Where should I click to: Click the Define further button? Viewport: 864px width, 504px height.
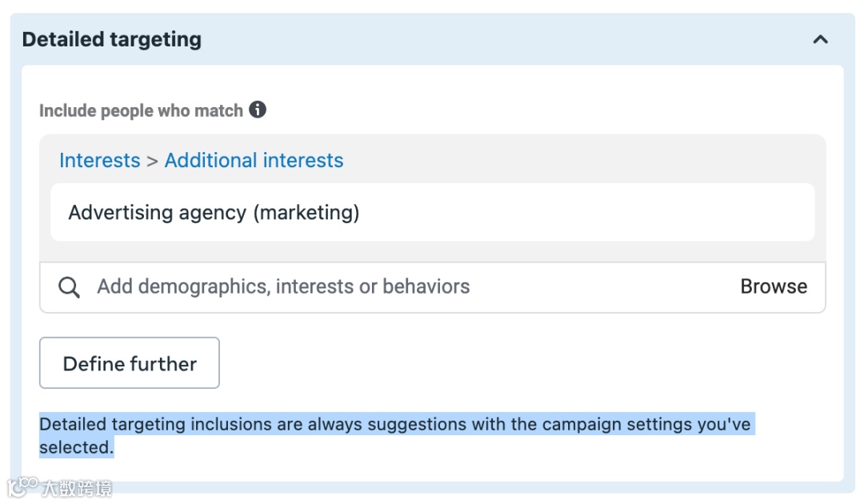pos(130,363)
